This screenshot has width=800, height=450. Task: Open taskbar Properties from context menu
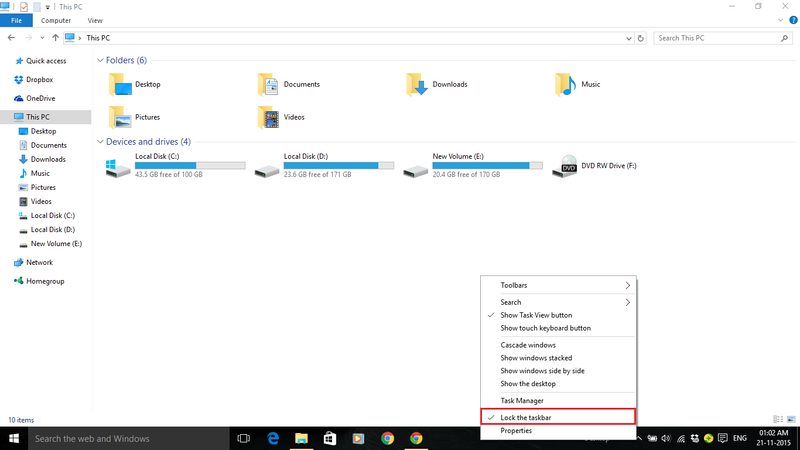coord(558,431)
